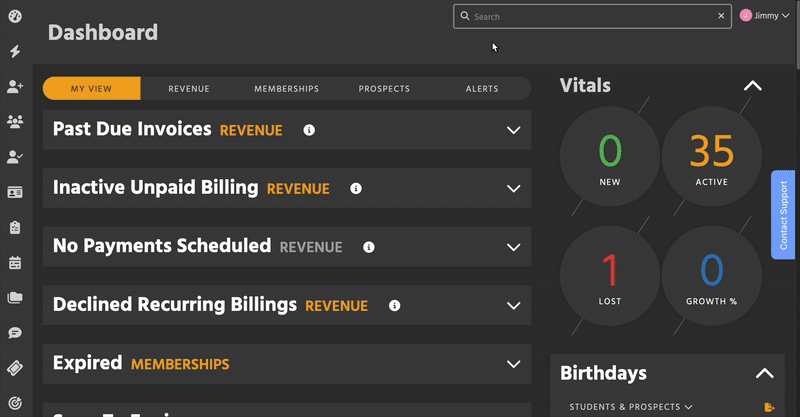Click the MEMBERSHIPS tag beside Expired

180,365
